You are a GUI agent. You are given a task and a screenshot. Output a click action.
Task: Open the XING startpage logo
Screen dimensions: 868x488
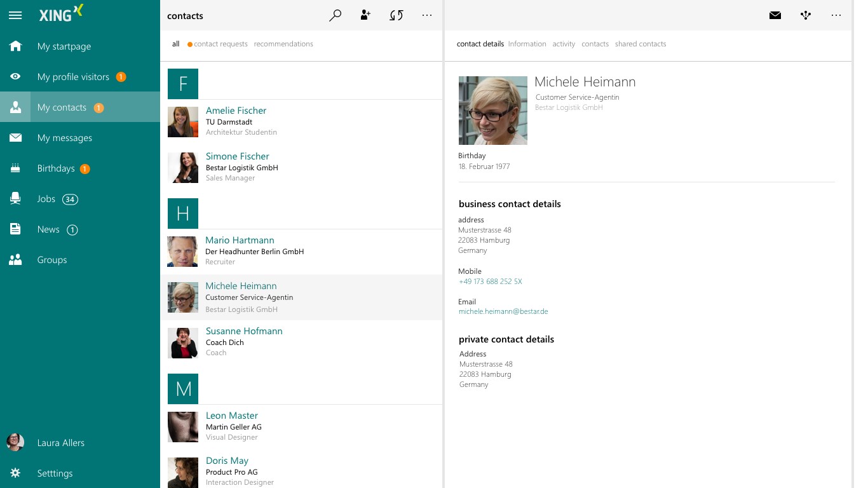[60, 13]
